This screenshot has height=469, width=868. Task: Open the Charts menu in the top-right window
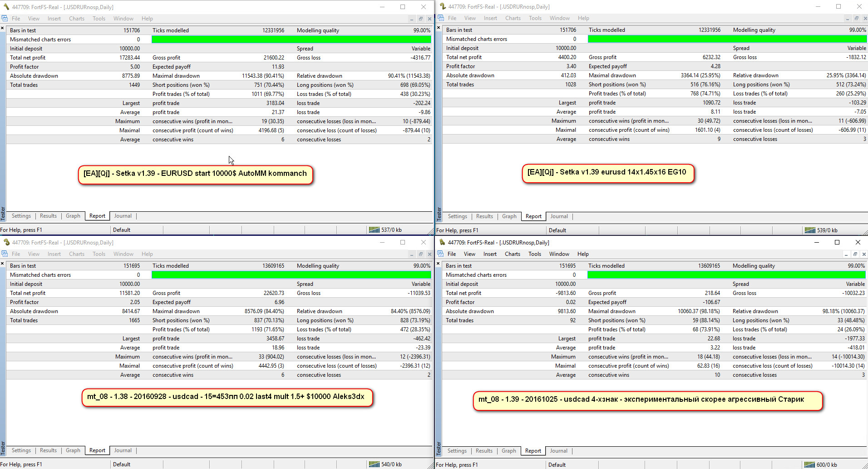[x=513, y=18]
